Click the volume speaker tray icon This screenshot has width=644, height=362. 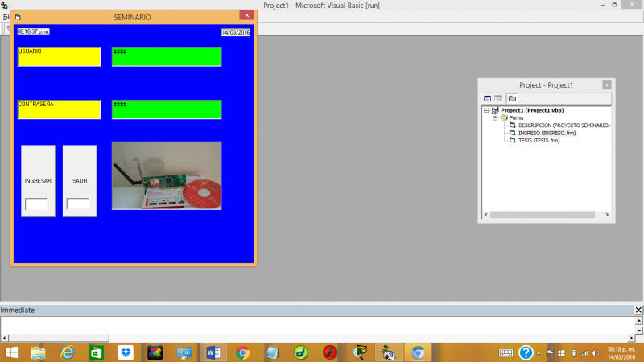596,353
